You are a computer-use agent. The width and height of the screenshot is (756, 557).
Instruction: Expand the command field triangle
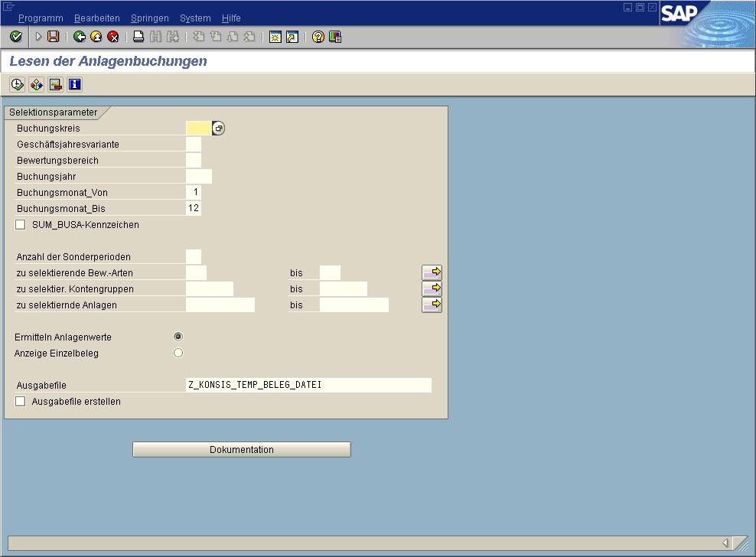pyautogui.click(x=38, y=37)
